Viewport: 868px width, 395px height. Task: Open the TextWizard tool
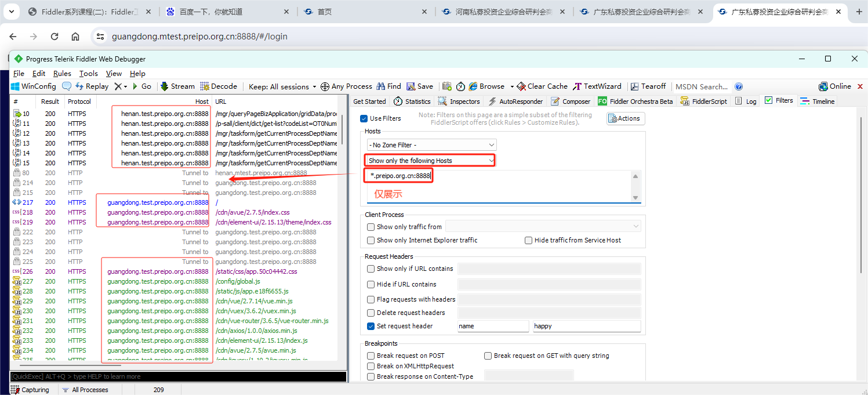(x=597, y=86)
